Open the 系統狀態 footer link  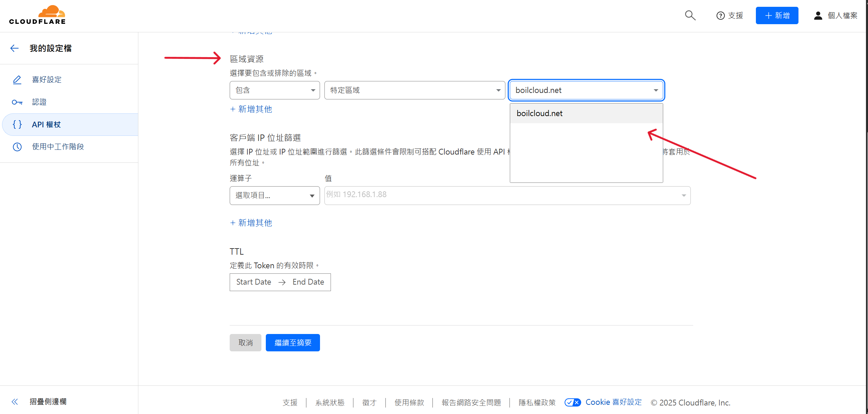(x=330, y=403)
